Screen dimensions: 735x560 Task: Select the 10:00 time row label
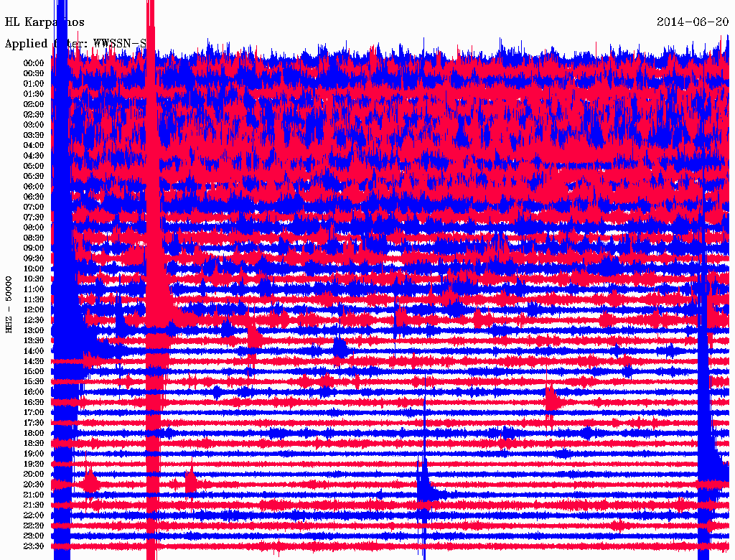pos(34,269)
